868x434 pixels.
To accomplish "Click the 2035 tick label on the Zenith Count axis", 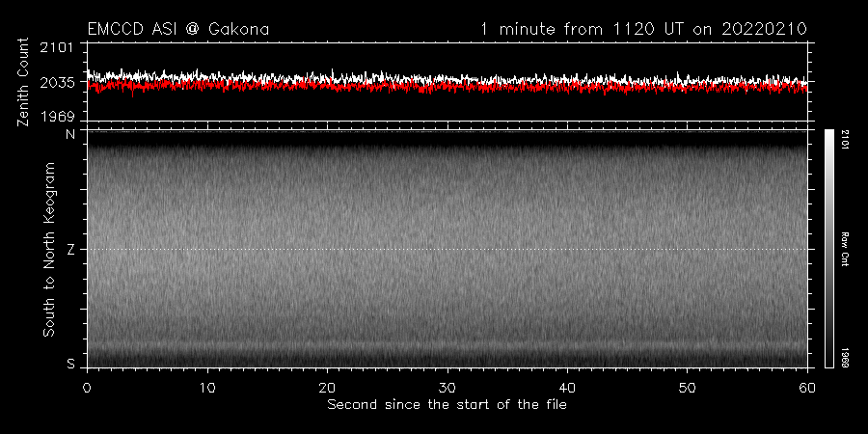I will pyautogui.click(x=57, y=83).
